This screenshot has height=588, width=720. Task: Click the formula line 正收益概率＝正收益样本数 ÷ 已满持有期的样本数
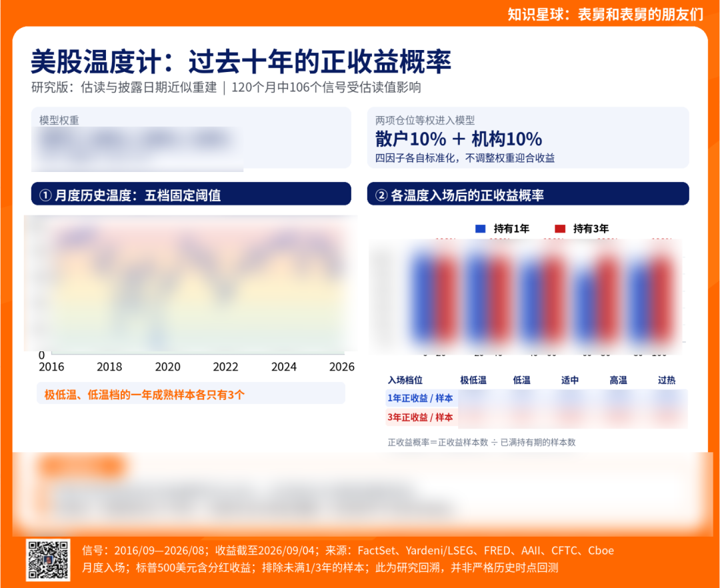(481, 442)
